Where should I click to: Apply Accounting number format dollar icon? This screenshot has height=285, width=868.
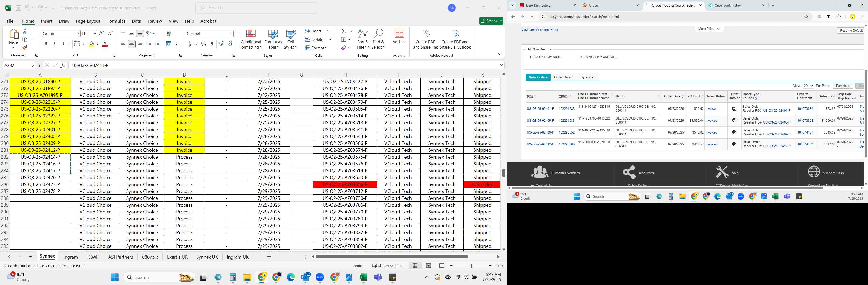tap(190, 44)
